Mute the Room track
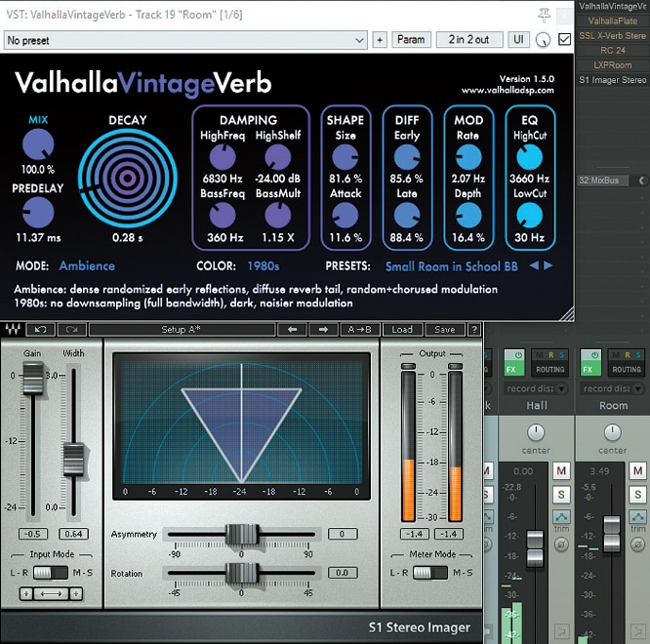 (x=637, y=470)
